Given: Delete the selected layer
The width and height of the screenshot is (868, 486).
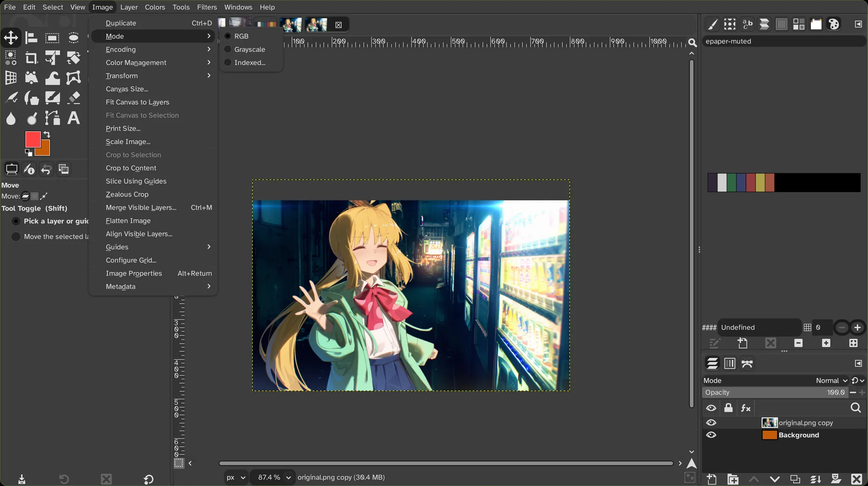Looking at the screenshot, I should click(857, 479).
